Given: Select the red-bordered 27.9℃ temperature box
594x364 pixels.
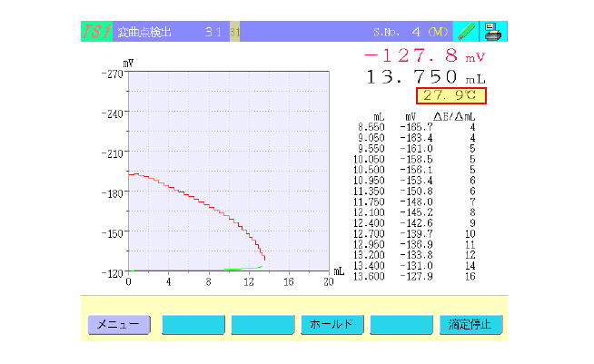Looking at the screenshot, I should pos(451,95).
